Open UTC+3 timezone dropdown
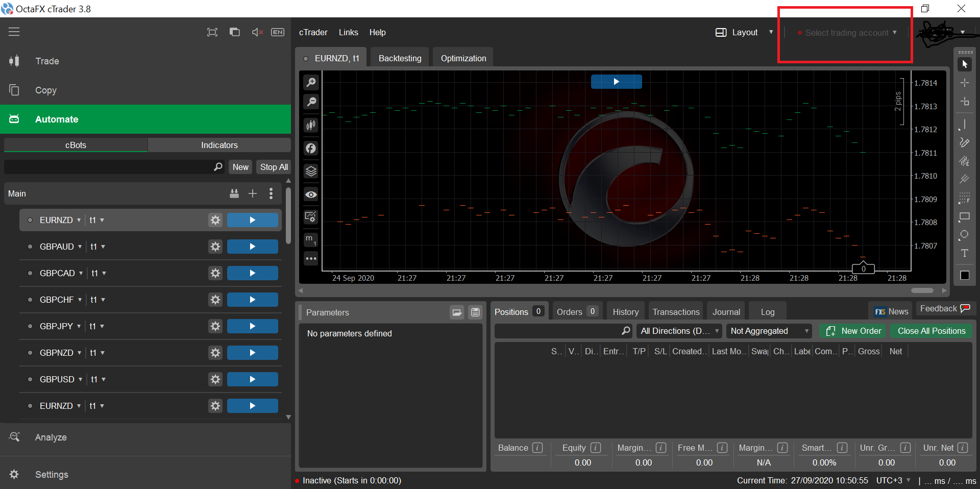The image size is (980, 489). coord(893,480)
